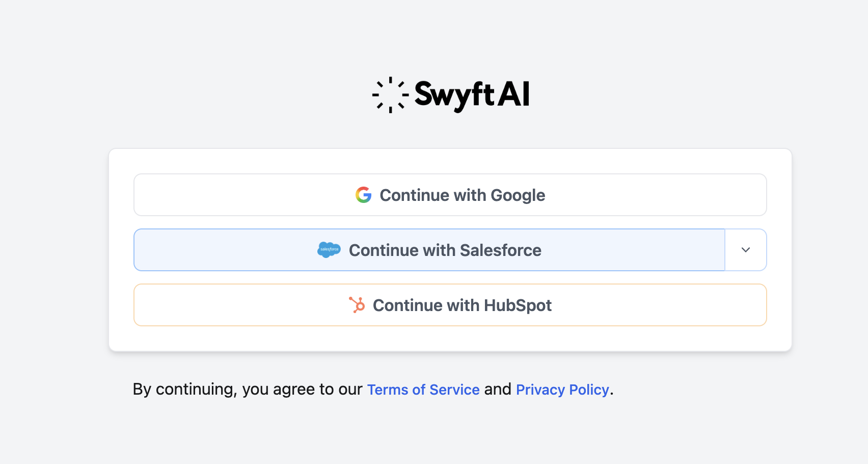Open the split-button arrow beside Salesforce
This screenshot has height=464, width=868.
746,250
